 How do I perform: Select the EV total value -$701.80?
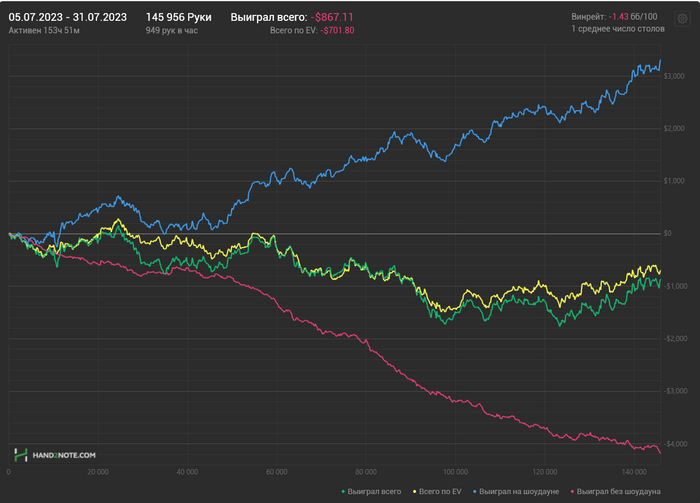click(337, 30)
